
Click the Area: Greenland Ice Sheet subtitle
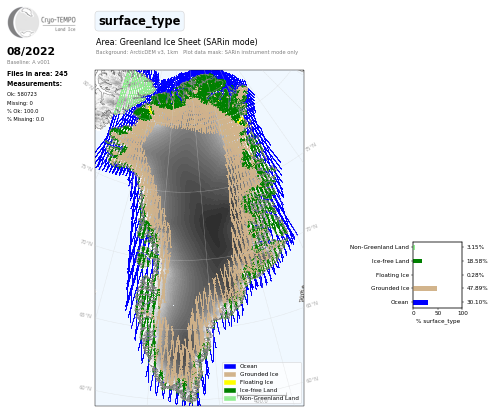[177, 42]
